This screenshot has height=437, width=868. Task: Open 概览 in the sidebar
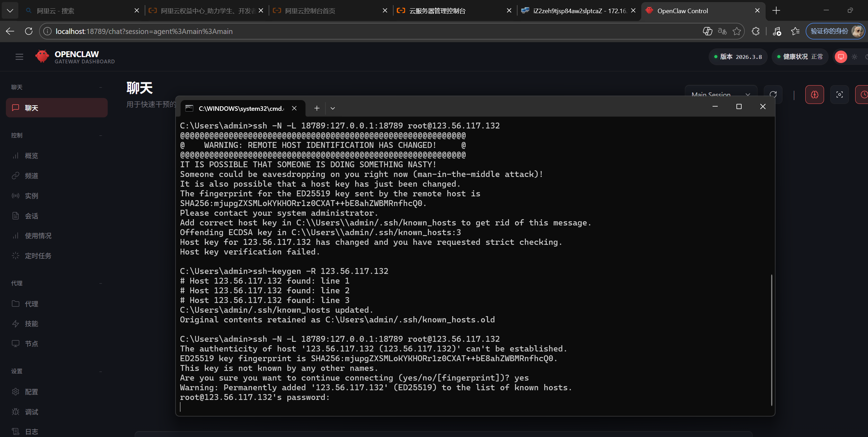tap(32, 156)
